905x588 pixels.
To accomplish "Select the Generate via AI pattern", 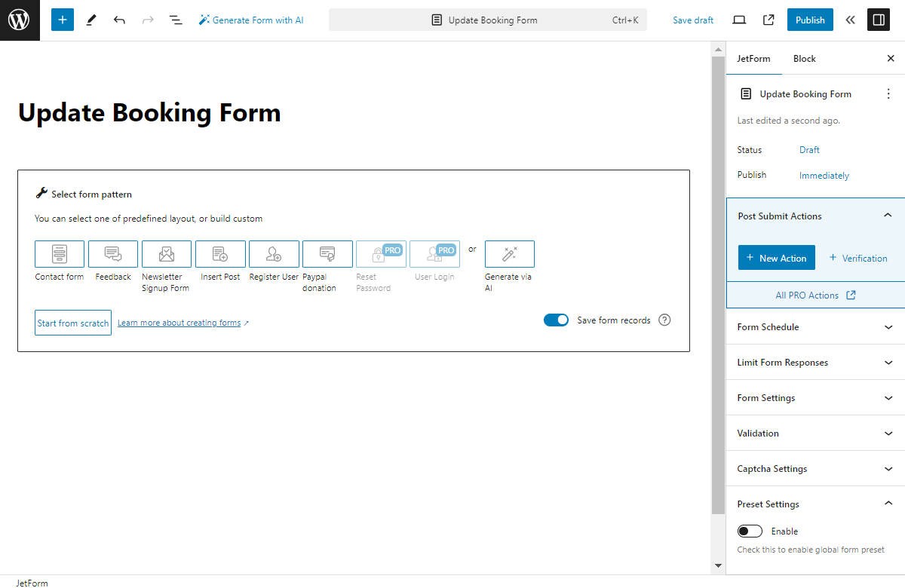I will tap(509, 253).
